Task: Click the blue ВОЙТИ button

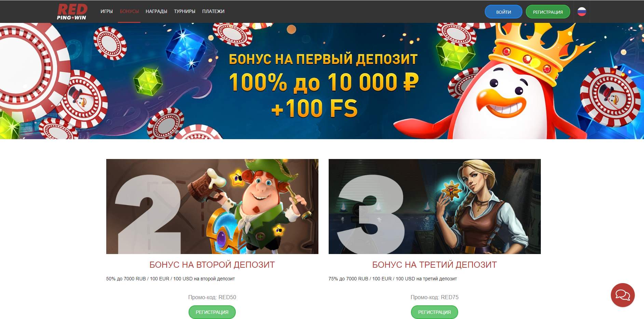Action: [x=503, y=12]
